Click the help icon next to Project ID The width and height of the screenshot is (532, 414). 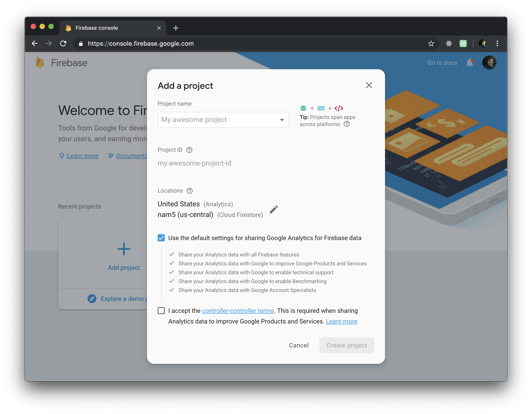(189, 150)
